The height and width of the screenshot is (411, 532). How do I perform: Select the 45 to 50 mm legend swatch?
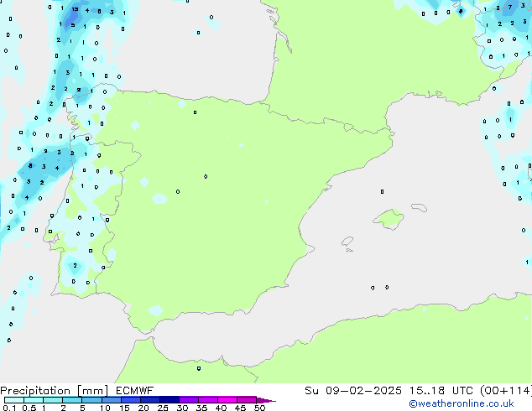pos(247,400)
